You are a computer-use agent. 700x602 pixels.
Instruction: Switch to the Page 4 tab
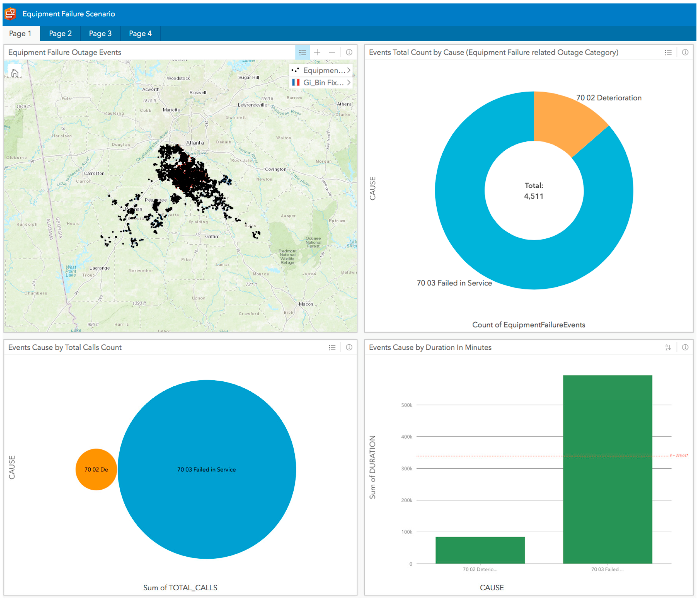pos(140,33)
